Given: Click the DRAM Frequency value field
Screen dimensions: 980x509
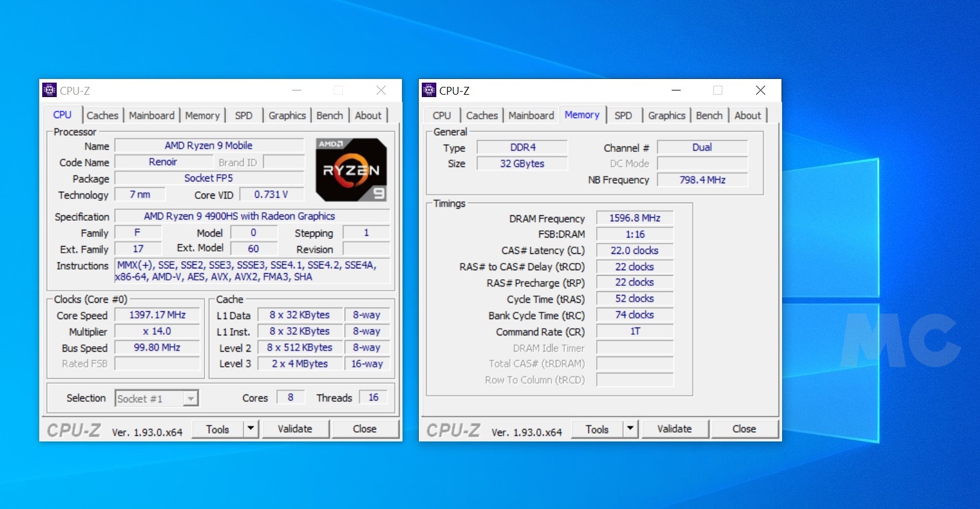Looking at the screenshot, I should coord(634,218).
